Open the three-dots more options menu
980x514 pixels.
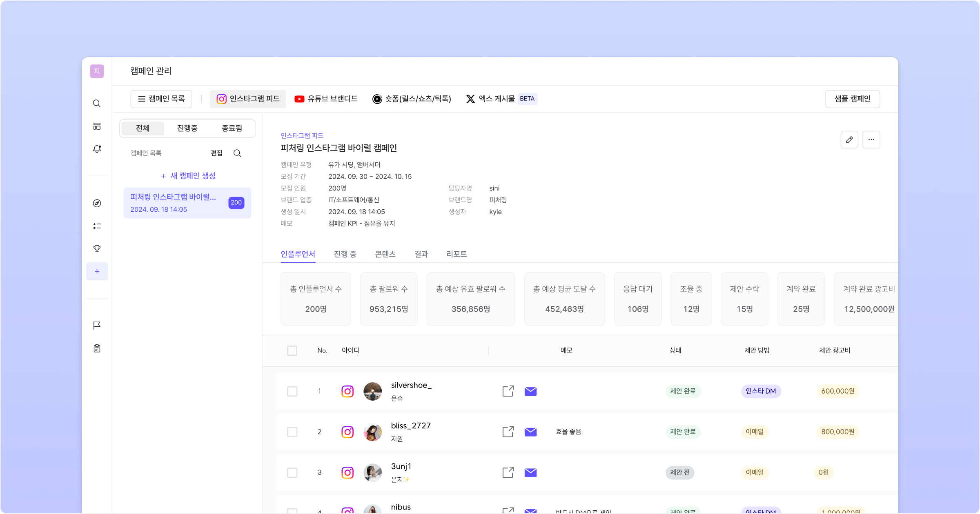[x=871, y=140]
